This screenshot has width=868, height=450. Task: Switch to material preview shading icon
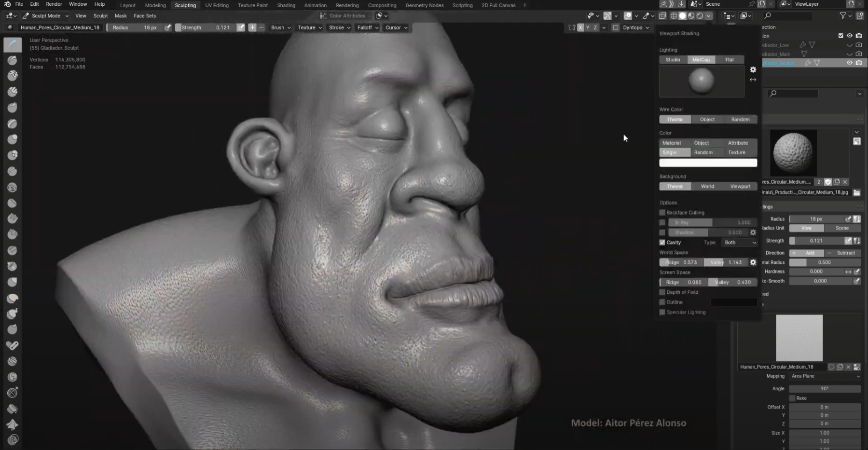(x=691, y=15)
